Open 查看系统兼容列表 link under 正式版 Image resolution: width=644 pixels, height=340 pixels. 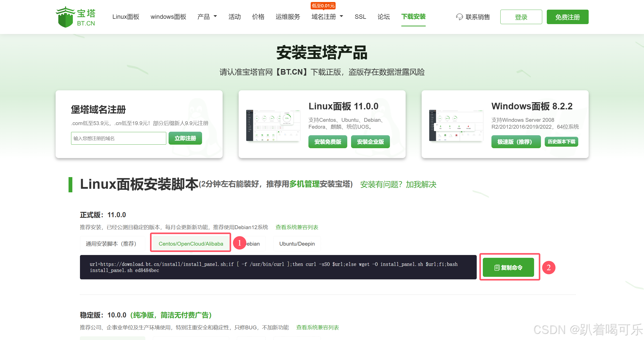pos(297,227)
